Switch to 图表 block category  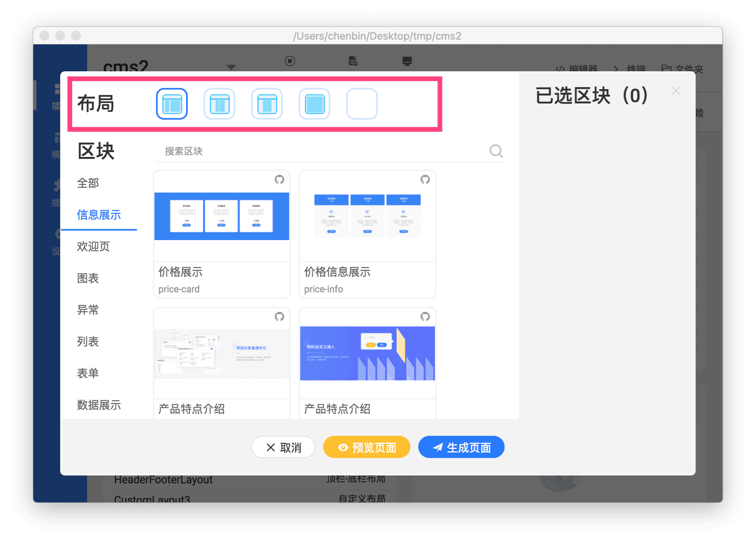coord(88,278)
